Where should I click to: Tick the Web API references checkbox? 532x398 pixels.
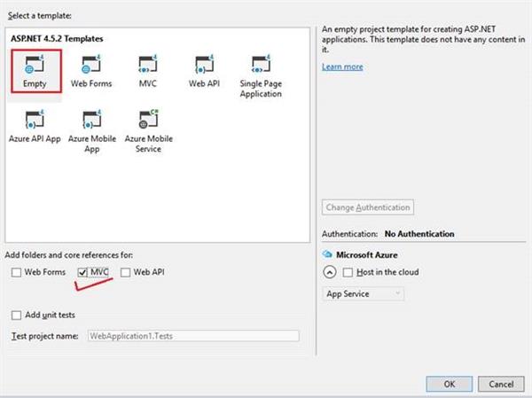point(126,271)
